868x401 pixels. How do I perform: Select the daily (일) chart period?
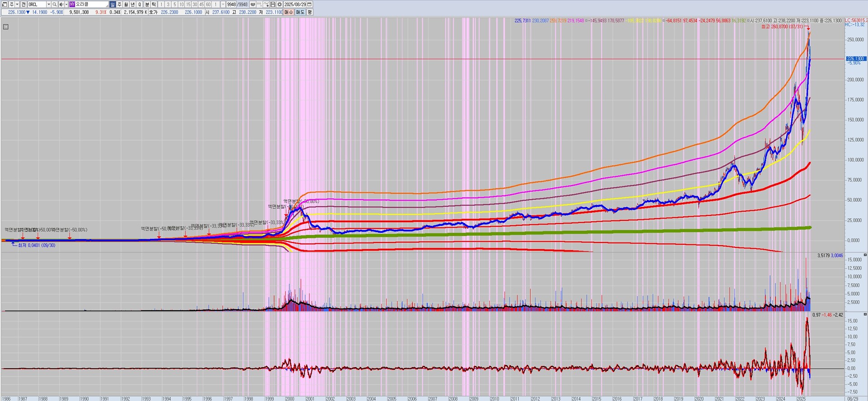tap(113, 5)
